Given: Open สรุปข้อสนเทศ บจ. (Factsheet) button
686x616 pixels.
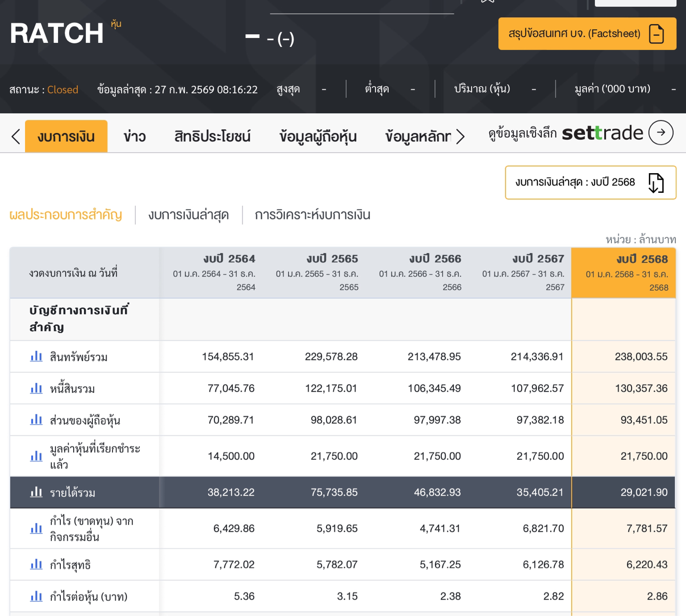Looking at the screenshot, I should point(587,34).
